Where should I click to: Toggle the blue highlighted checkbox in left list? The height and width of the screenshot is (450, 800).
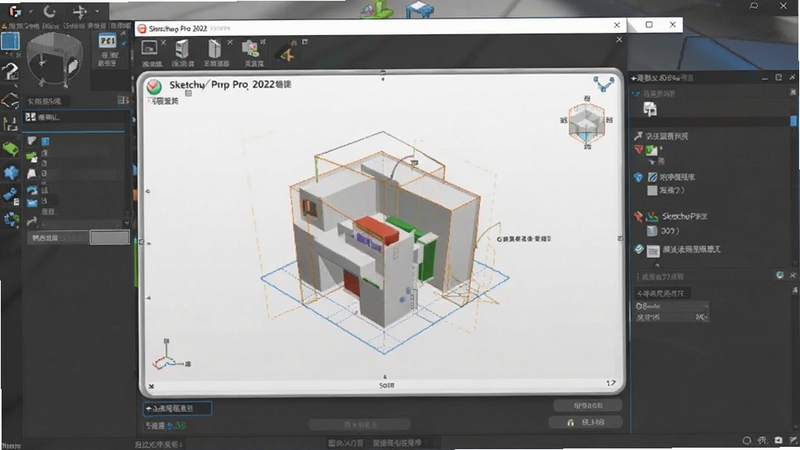tap(45, 141)
